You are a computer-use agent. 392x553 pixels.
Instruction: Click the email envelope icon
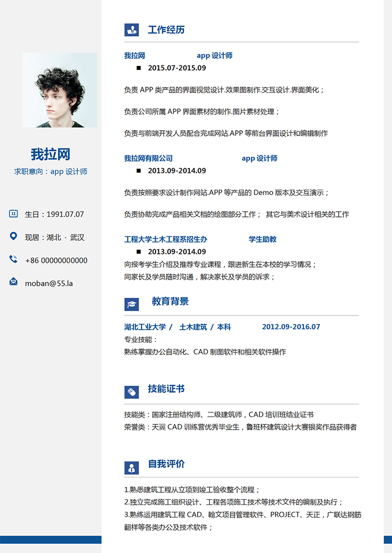point(13,282)
